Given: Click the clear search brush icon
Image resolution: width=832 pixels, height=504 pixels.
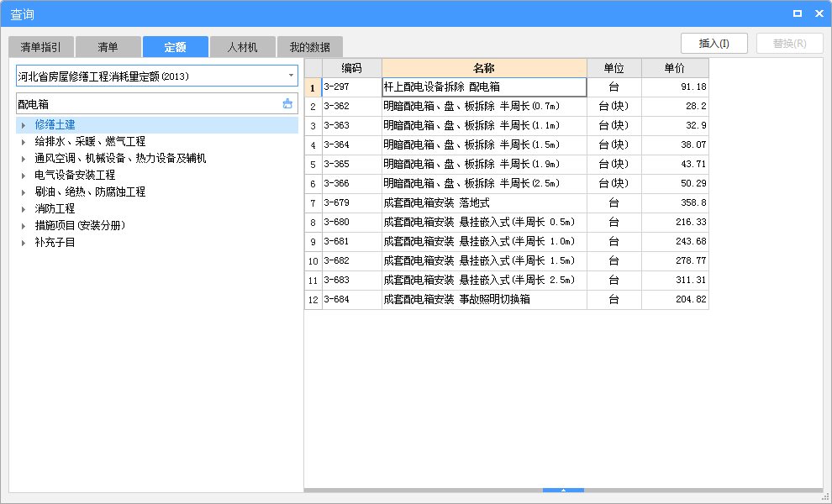Looking at the screenshot, I should point(287,104).
